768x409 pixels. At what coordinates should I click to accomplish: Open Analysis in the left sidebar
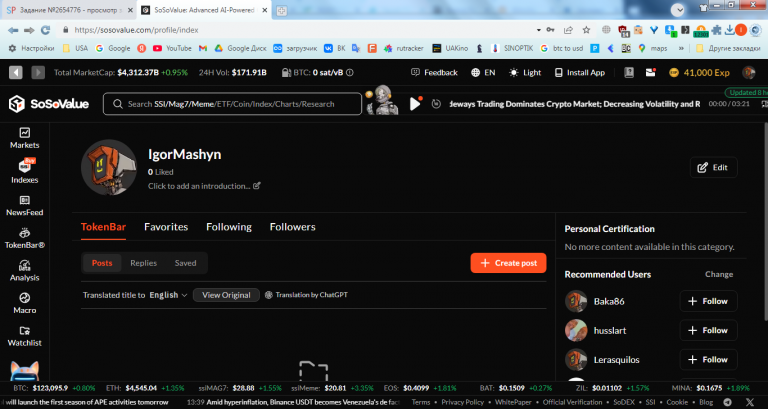(x=24, y=271)
